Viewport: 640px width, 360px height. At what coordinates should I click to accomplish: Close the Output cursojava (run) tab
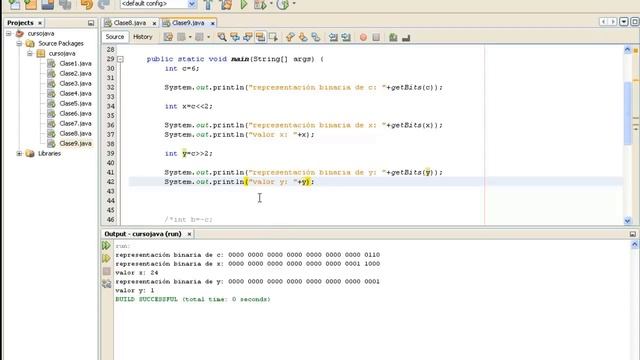pyautogui.click(x=189, y=234)
